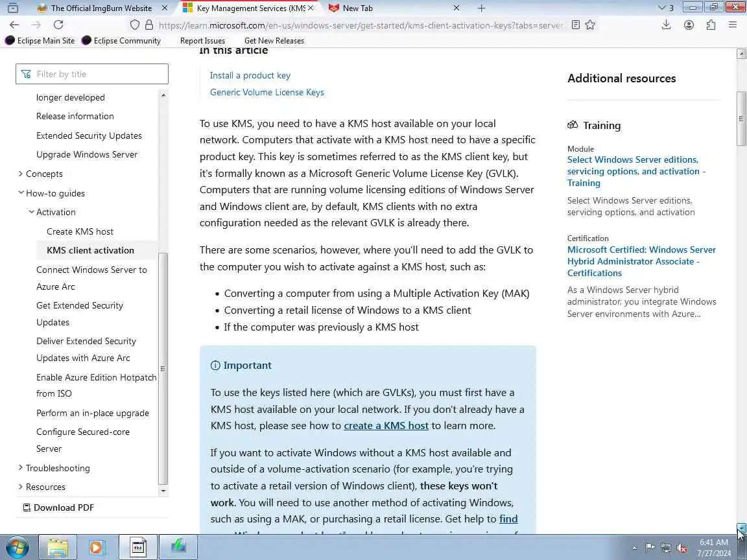Viewport: 747px width, 560px height.
Task: Open the Windows Start menu
Action: click(17, 547)
